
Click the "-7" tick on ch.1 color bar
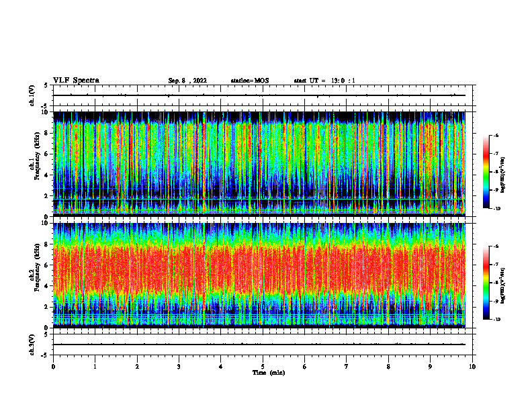[496, 154]
